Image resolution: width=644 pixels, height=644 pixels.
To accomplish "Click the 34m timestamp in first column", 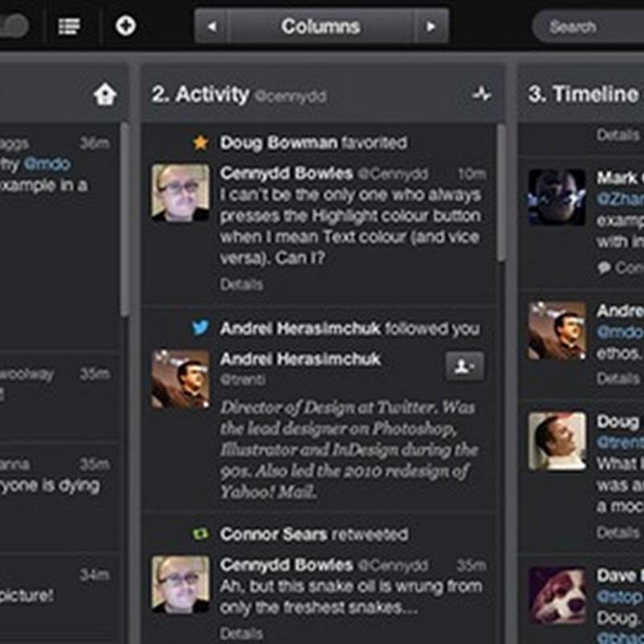I will click(x=95, y=575).
